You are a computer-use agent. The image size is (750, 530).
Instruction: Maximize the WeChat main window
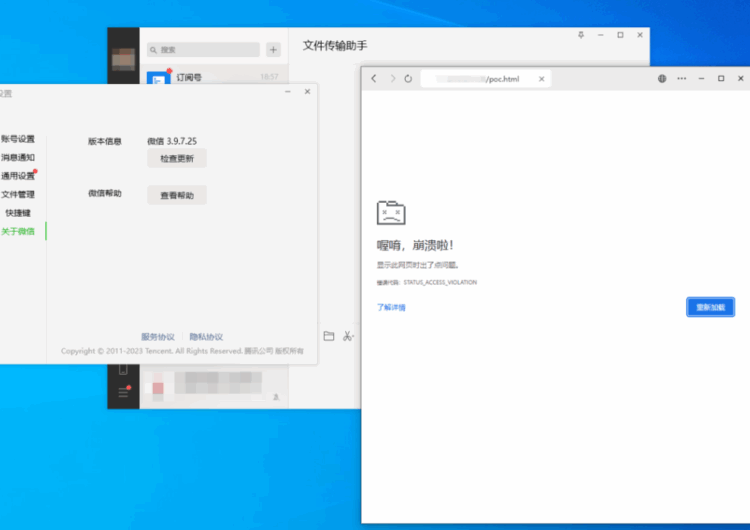pyautogui.click(x=620, y=35)
